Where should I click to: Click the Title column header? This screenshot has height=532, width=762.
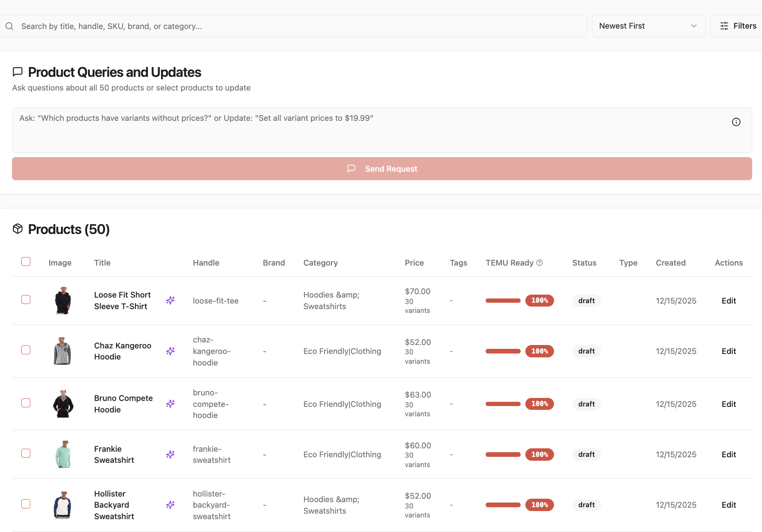point(102,263)
